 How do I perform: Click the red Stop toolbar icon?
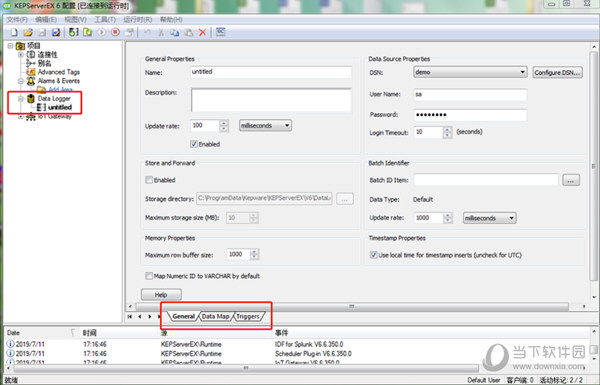[x=115, y=33]
